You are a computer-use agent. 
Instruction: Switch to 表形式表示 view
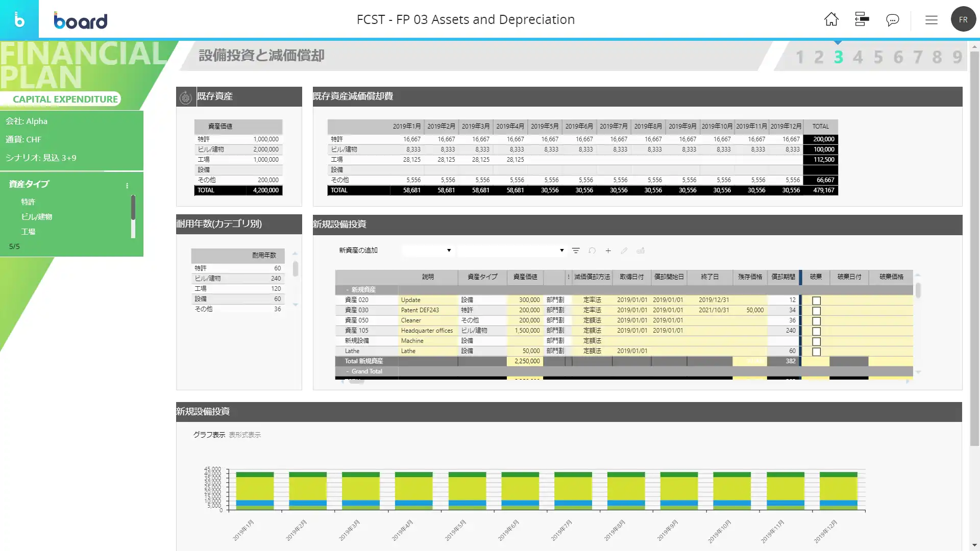click(244, 435)
